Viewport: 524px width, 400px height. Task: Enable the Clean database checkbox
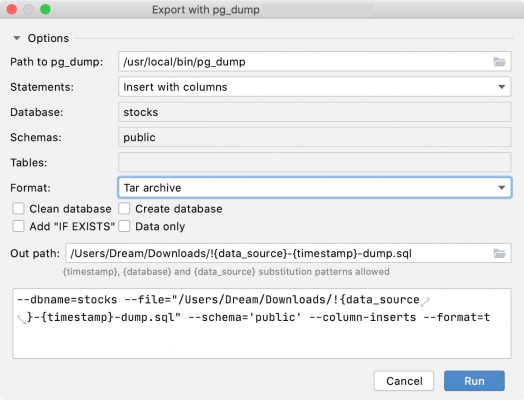pos(18,209)
